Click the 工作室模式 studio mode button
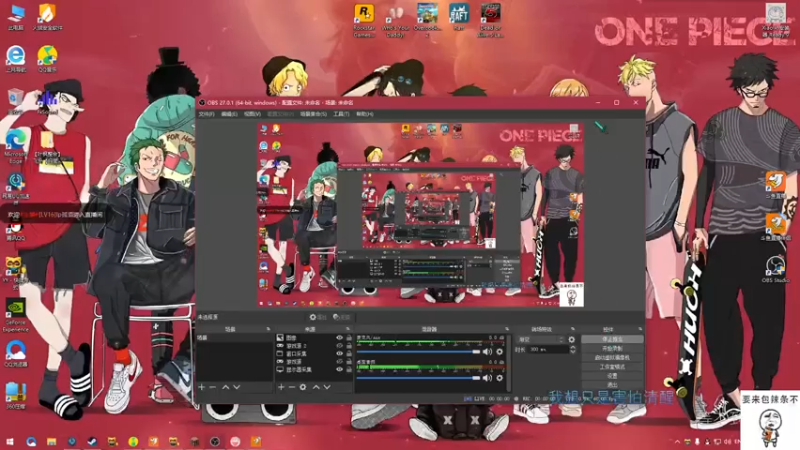Screen dimensions: 800x450 pyautogui.click(x=612, y=367)
